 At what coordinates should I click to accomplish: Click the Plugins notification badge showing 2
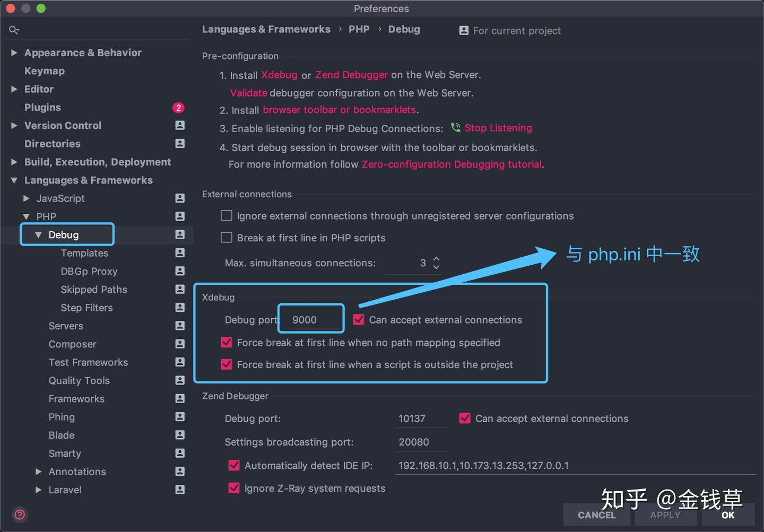tap(178, 108)
